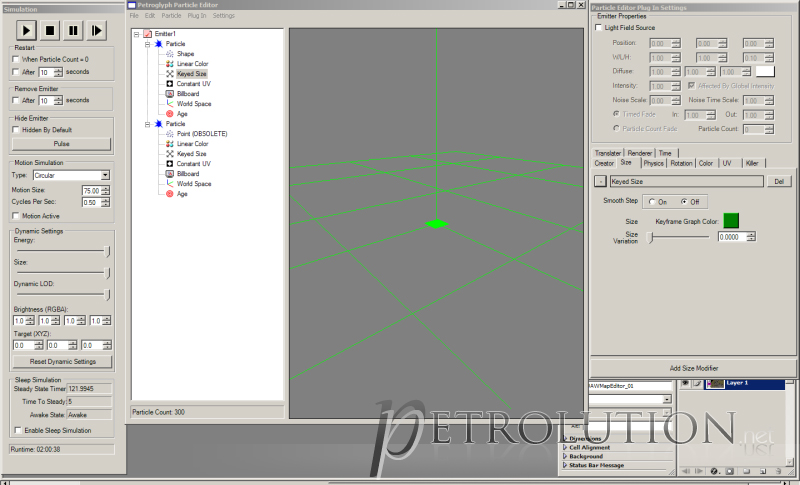The height and width of the screenshot is (485, 800).
Task: Open the Plug In menu
Action: pos(197,16)
